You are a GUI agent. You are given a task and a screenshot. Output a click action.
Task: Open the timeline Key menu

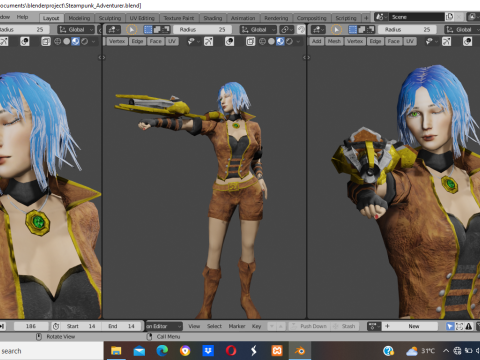click(x=256, y=326)
